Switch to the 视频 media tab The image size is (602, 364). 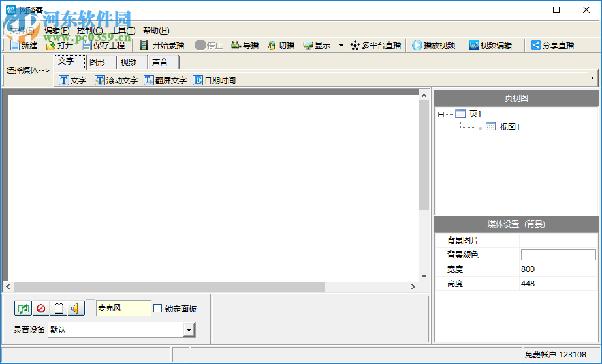coord(132,62)
